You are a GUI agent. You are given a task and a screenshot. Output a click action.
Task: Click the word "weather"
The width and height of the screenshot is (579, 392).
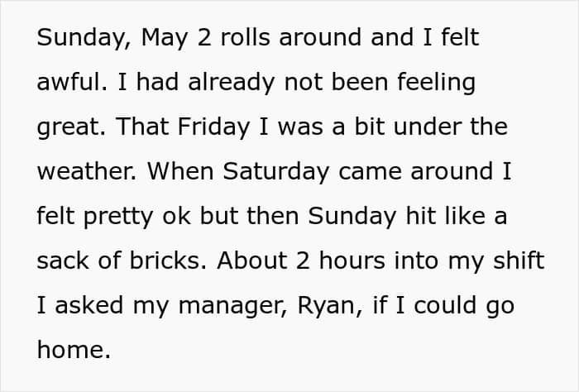point(86,171)
